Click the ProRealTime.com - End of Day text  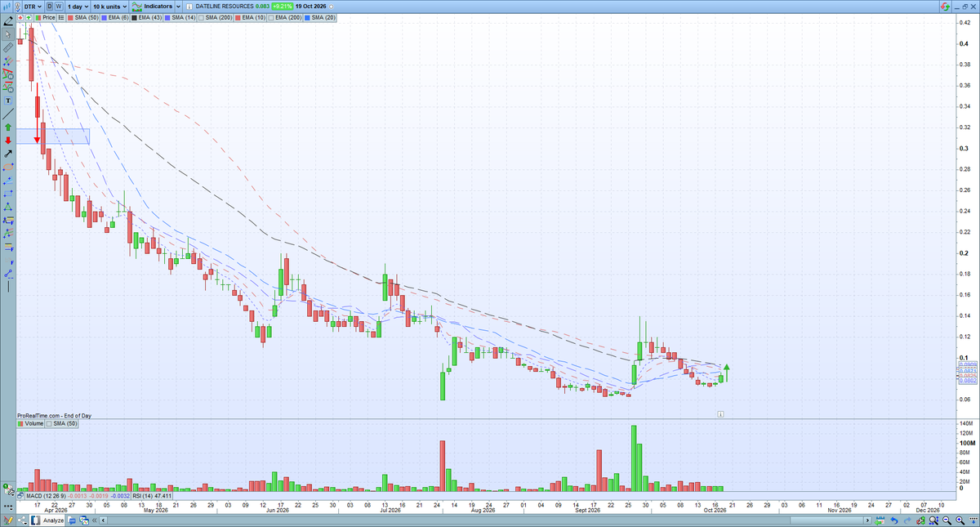click(56, 416)
